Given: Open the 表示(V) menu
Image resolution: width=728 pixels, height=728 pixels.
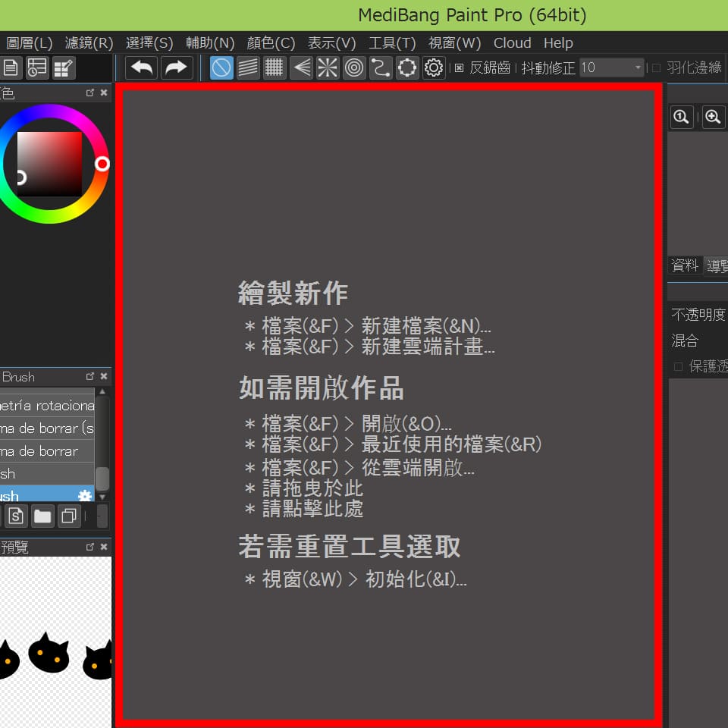Looking at the screenshot, I should pos(331,43).
